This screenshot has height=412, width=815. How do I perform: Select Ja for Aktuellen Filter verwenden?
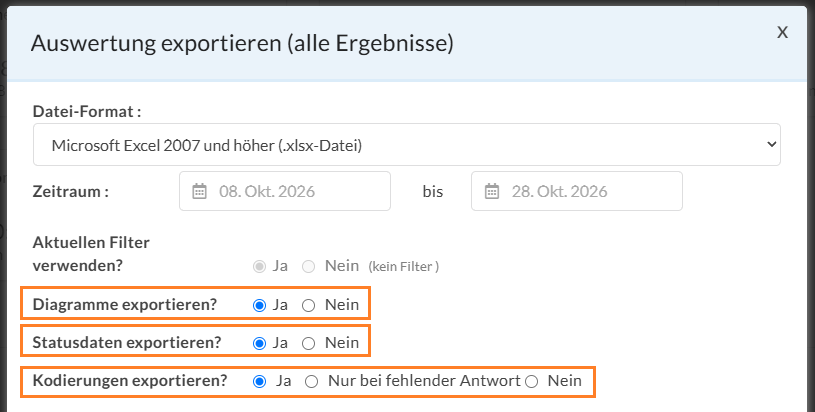tap(259, 267)
